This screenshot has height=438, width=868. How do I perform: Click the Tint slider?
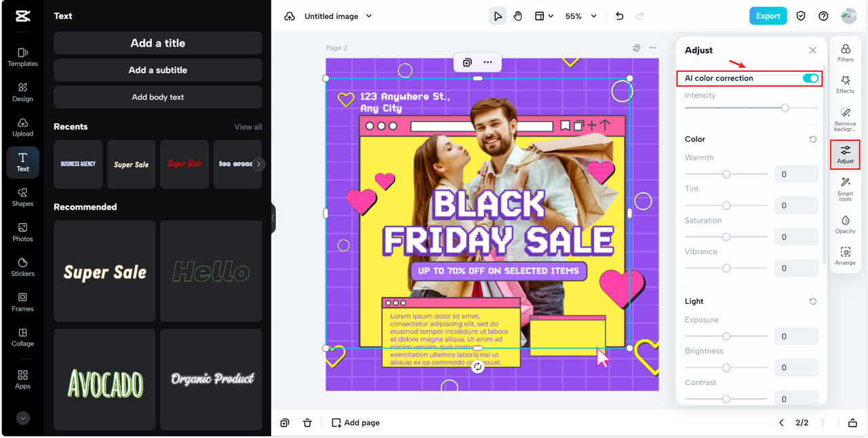click(x=726, y=205)
